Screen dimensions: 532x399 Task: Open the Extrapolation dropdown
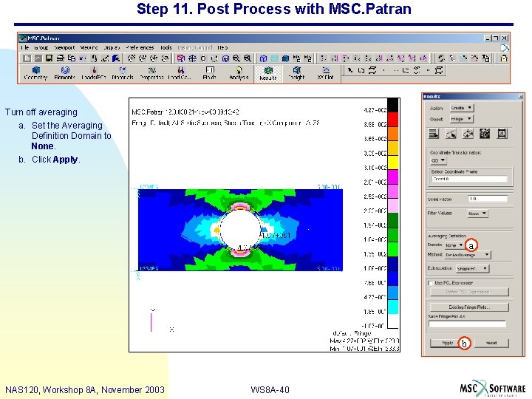pos(472,269)
